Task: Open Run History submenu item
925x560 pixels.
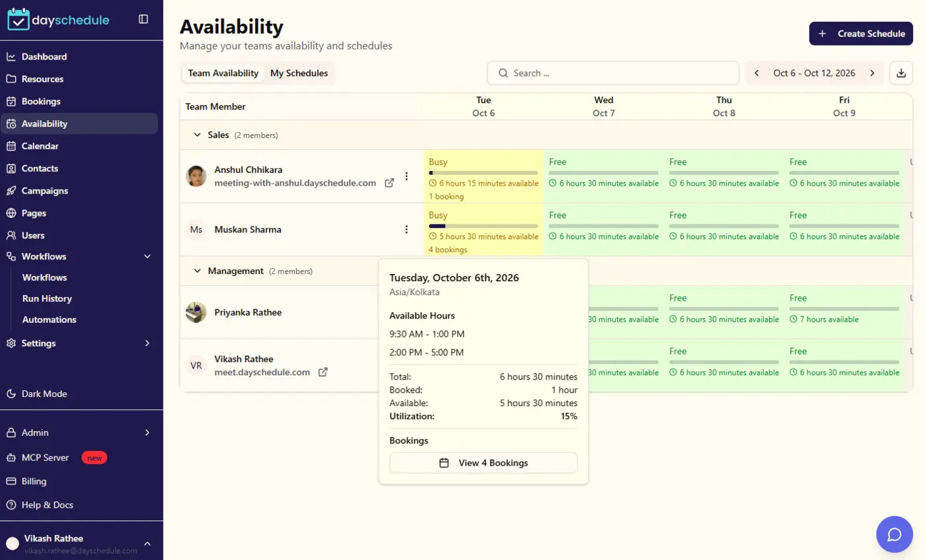Action: pyautogui.click(x=47, y=298)
